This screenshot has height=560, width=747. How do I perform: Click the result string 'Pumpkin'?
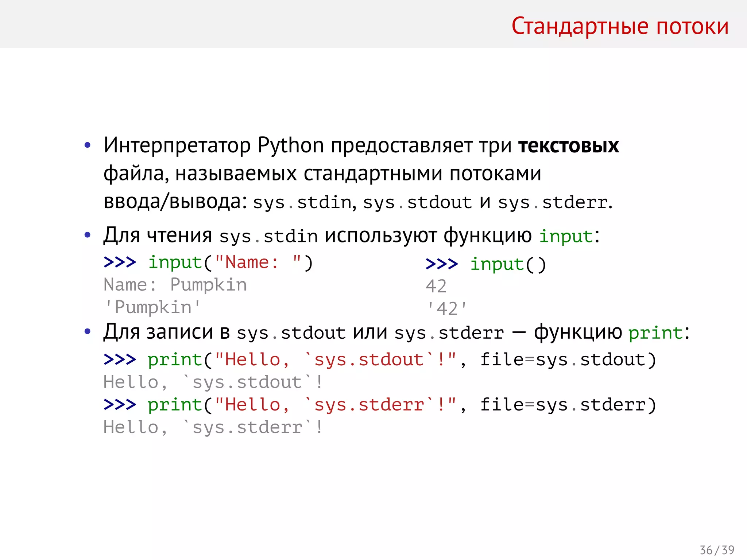(152, 307)
